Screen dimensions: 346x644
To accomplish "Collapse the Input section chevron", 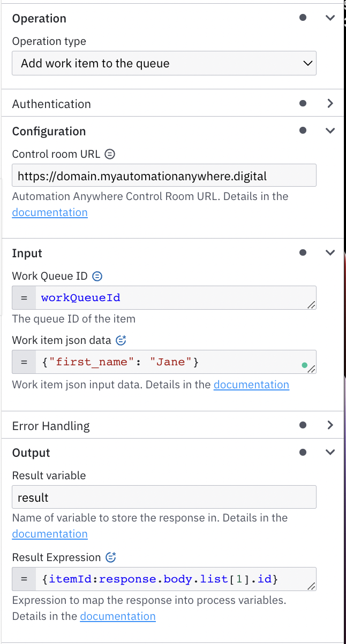I will [x=330, y=252].
